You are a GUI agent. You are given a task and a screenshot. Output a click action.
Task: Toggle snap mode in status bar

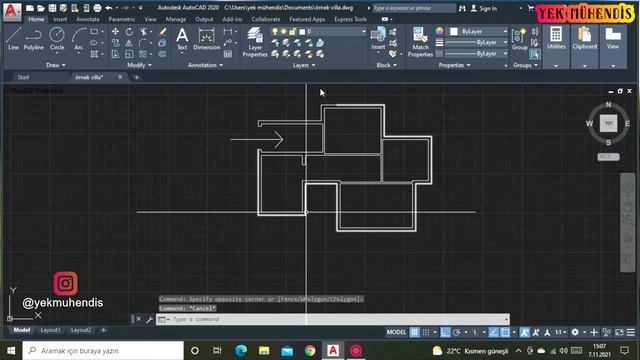[426, 332]
